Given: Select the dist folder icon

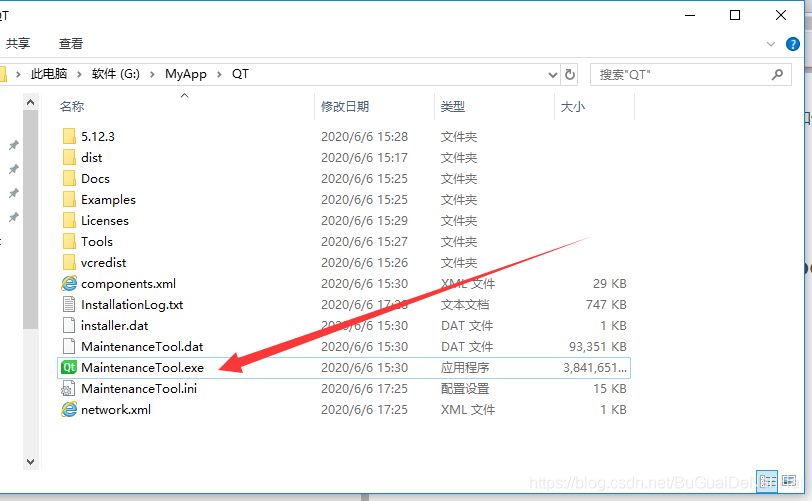Looking at the screenshot, I should [x=69, y=158].
